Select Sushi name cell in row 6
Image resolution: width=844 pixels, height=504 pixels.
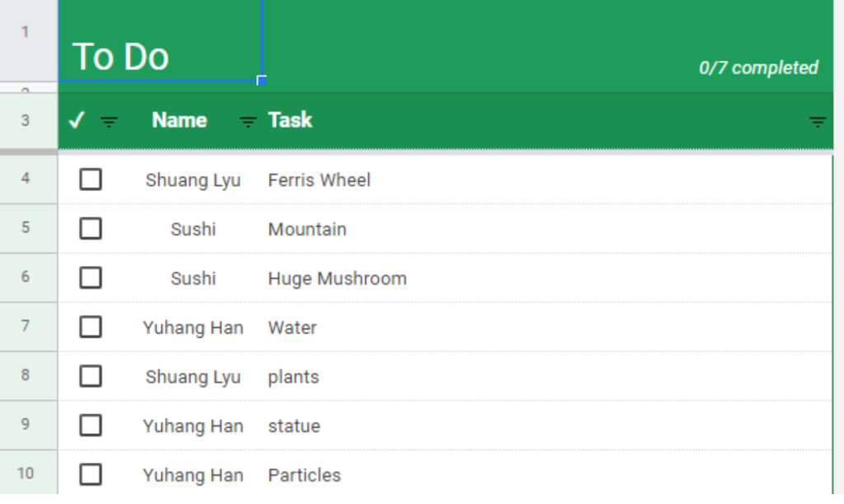[x=193, y=278]
